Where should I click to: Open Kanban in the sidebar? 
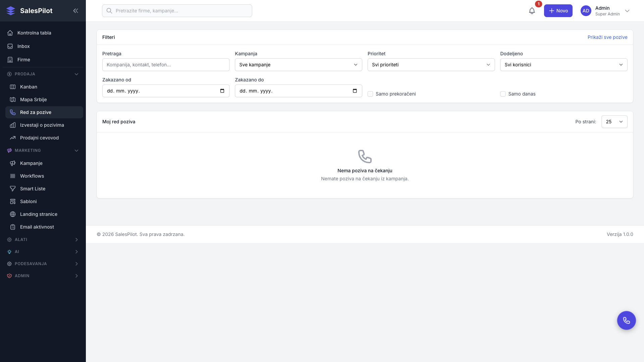pos(29,87)
